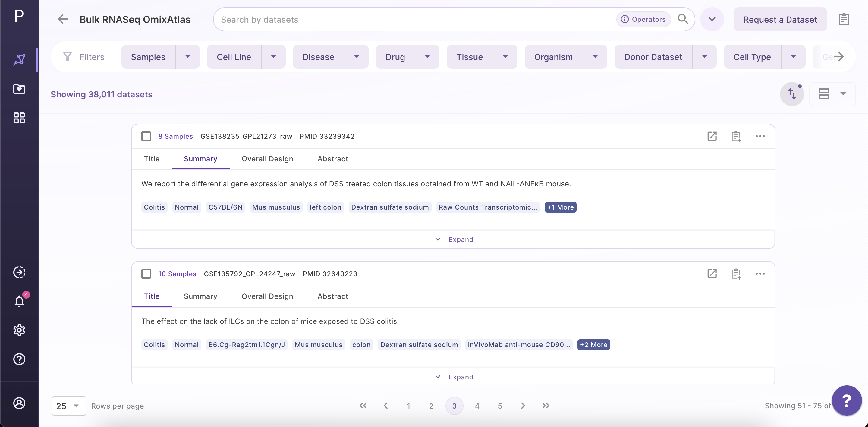Copy GSE135792 details via clipboard icon
868x427 pixels.
pos(736,274)
